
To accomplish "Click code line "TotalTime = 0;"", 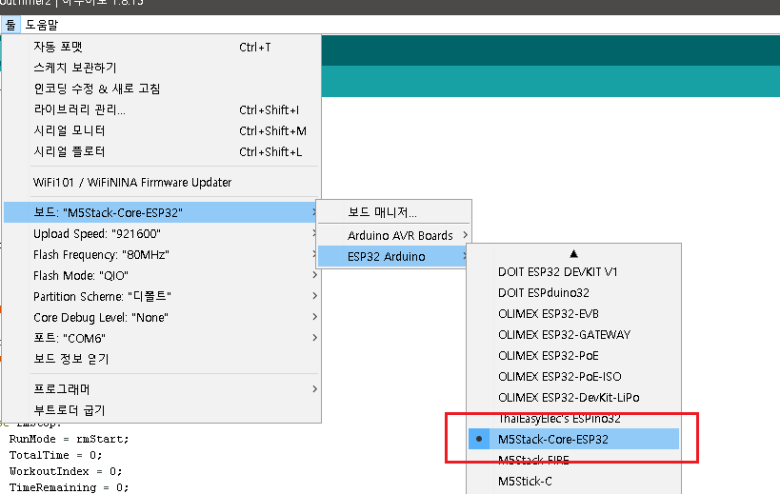I will [56, 455].
